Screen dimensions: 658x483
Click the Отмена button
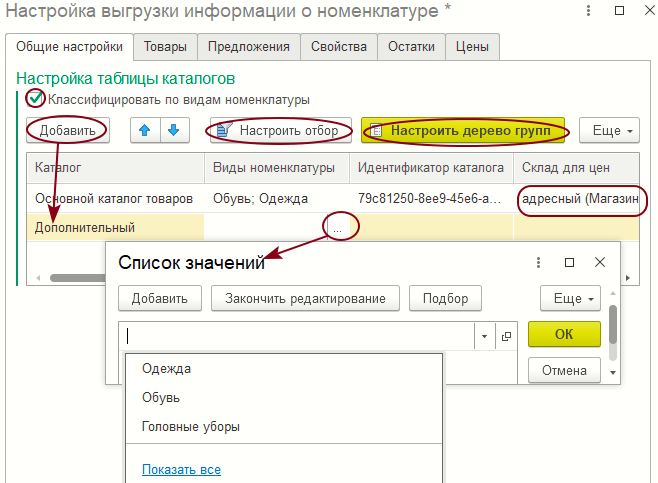coord(564,370)
